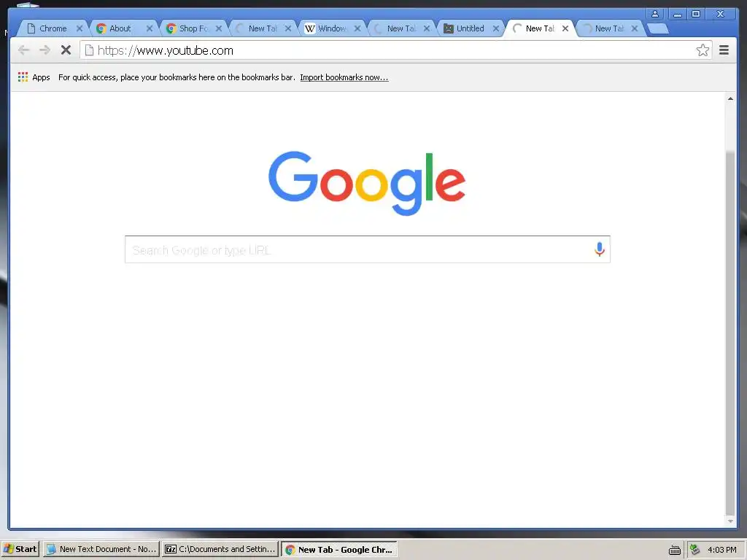Open the Chrome user profile button

pyautogui.click(x=655, y=14)
